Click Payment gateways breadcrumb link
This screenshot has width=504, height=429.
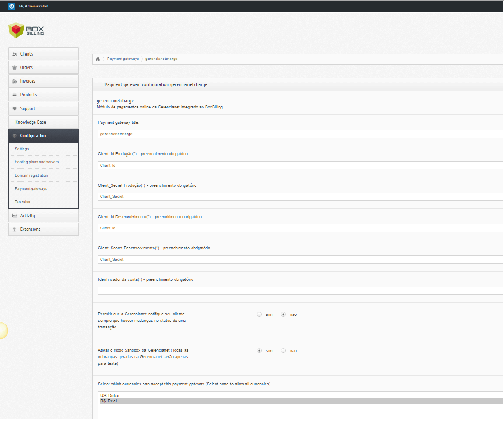[x=123, y=59]
